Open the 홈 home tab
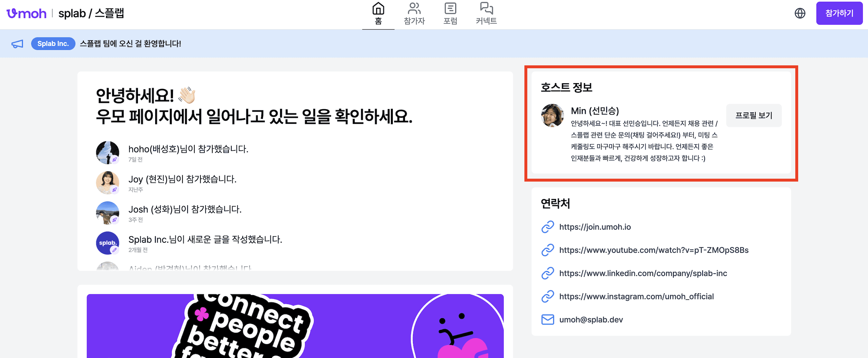The width and height of the screenshot is (868, 358). [378, 14]
